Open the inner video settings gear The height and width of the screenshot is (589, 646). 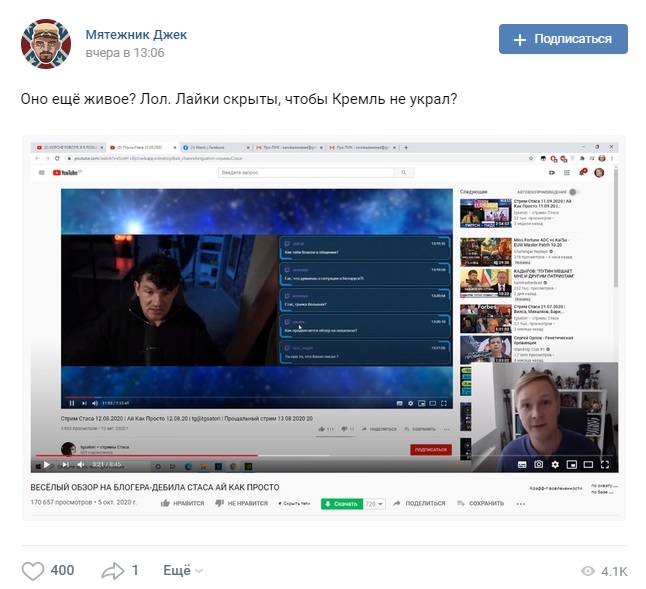pyautogui.click(x=410, y=403)
